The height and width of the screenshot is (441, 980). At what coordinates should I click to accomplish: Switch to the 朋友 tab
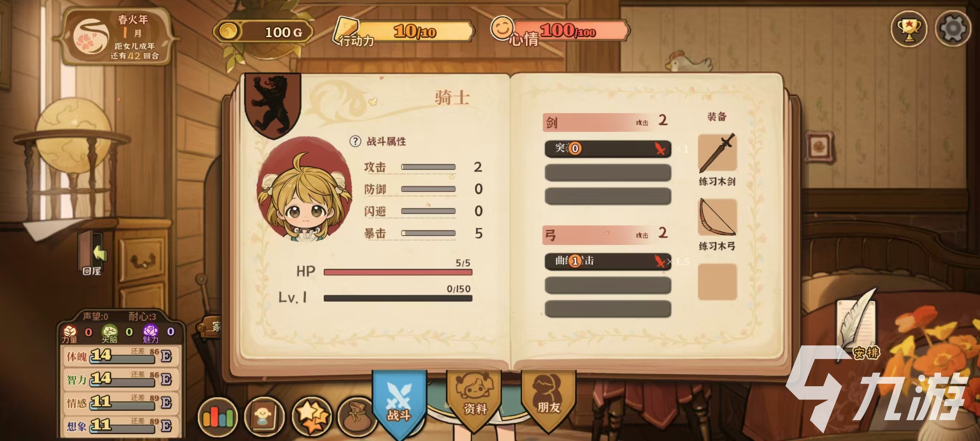tap(548, 399)
